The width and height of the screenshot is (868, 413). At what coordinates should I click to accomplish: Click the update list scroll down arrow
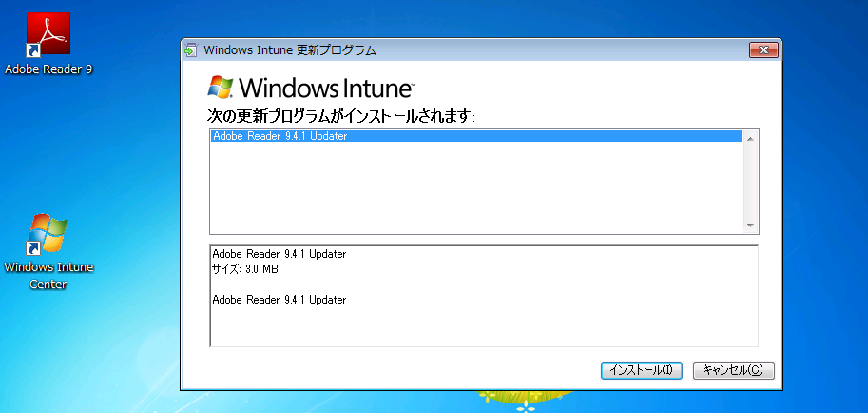click(x=751, y=226)
